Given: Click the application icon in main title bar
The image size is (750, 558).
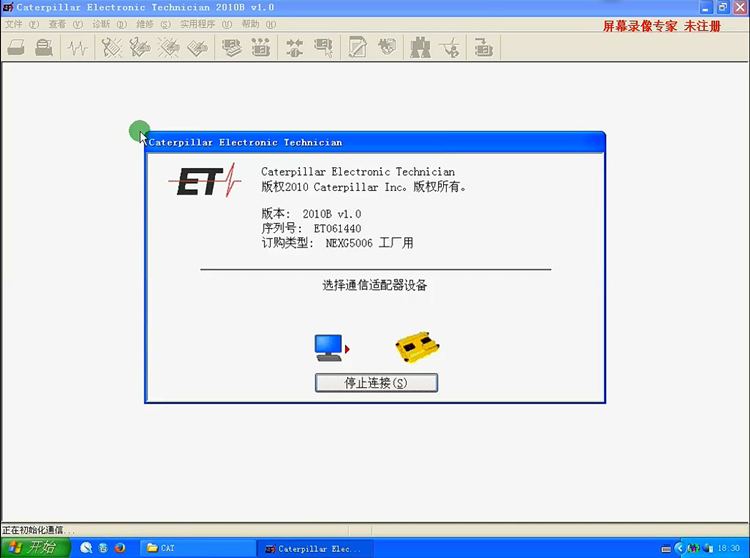Looking at the screenshot, I should coord(8,7).
